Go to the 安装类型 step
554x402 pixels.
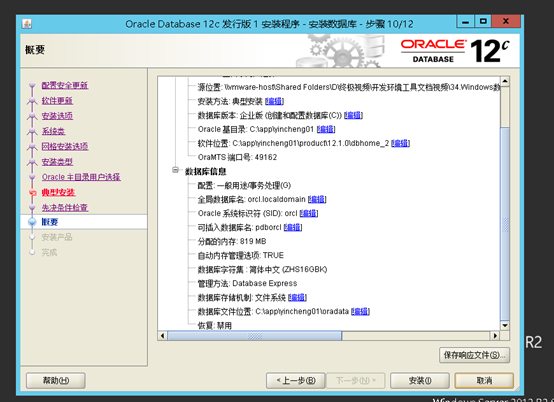pos(57,162)
